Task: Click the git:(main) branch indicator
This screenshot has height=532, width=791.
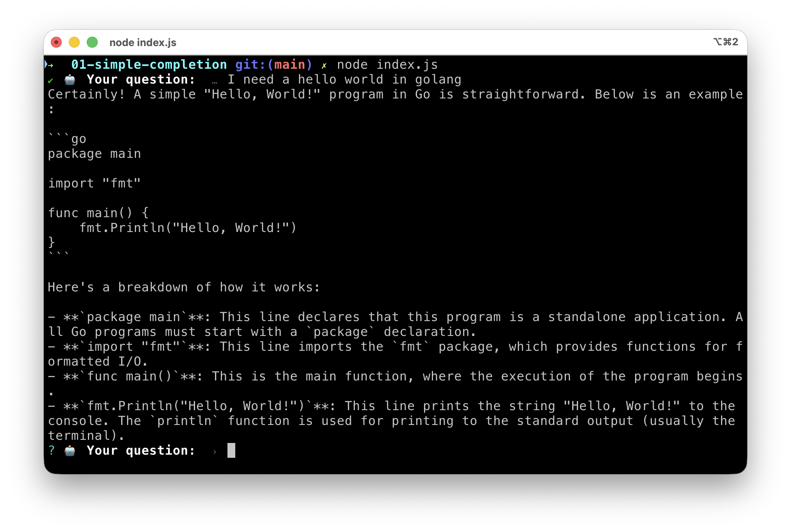Action: 274,64
